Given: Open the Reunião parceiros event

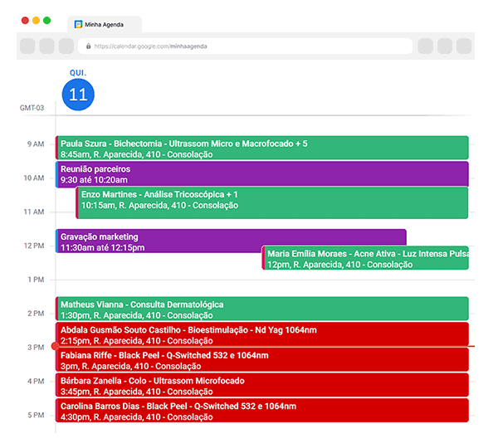Looking at the screenshot, I should [262, 174].
